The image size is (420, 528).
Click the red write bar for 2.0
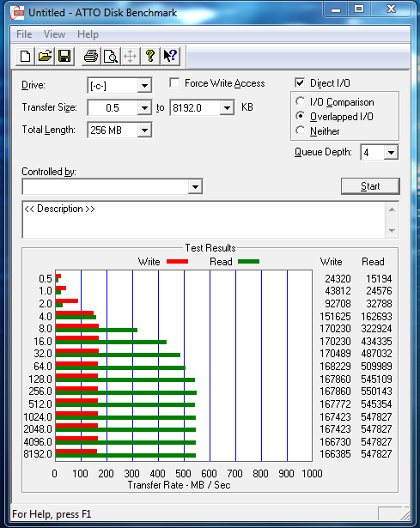click(x=67, y=301)
